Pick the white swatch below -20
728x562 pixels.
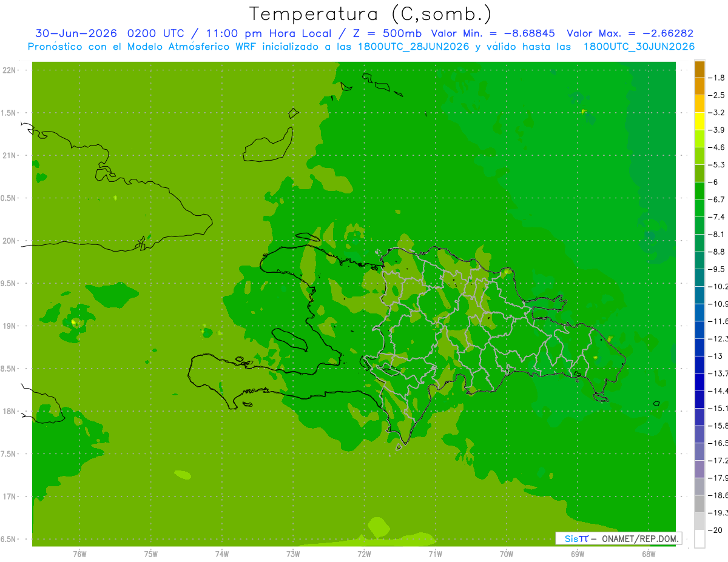[699, 539]
